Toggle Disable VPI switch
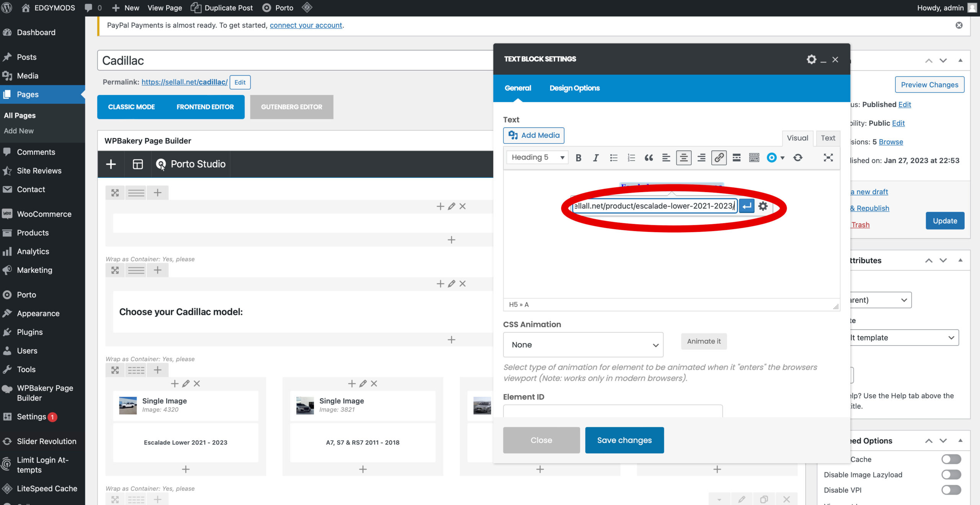 point(951,490)
